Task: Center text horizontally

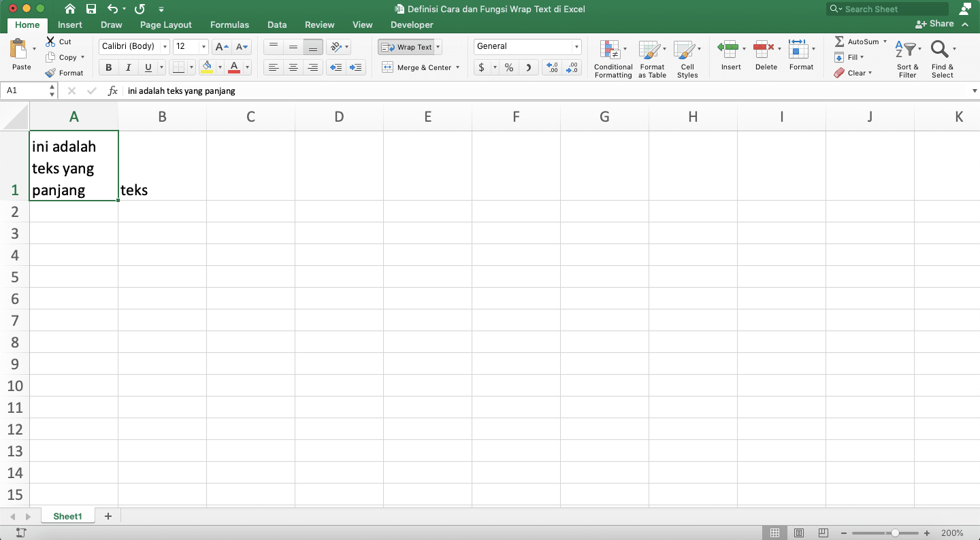Action: (293, 67)
